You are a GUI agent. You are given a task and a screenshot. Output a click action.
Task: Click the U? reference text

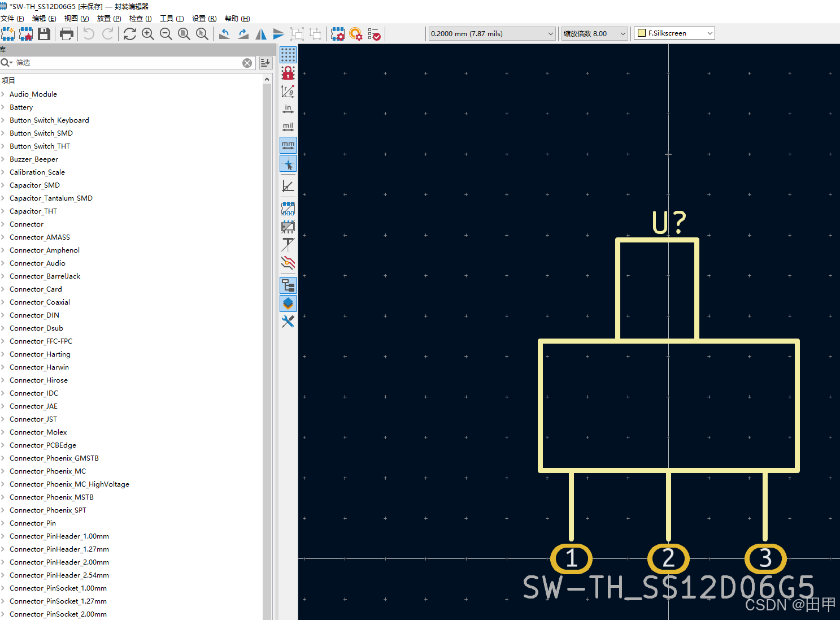click(x=669, y=222)
